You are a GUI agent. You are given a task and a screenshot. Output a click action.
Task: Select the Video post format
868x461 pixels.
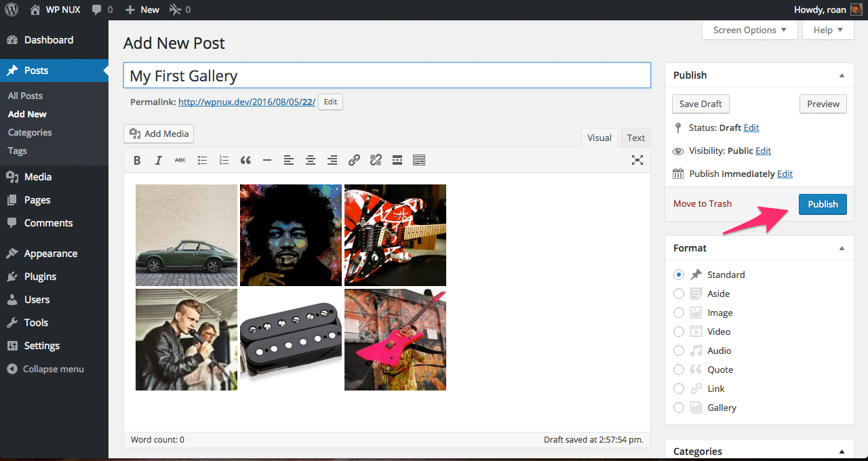679,332
